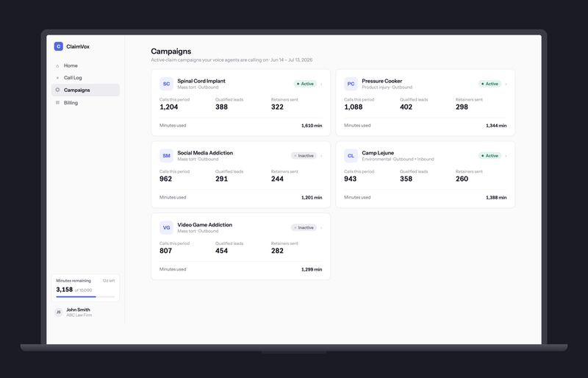
Task: Open the Call Log menu item
Action: (85, 78)
